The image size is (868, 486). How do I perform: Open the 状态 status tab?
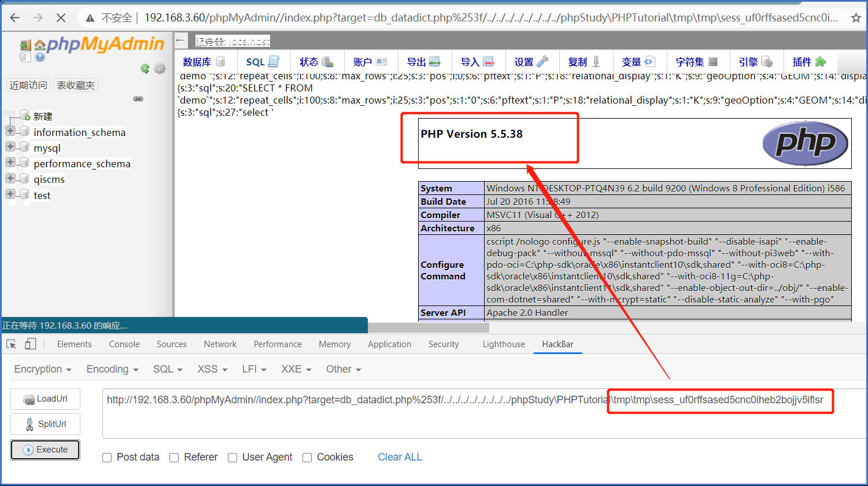pos(316,62)
